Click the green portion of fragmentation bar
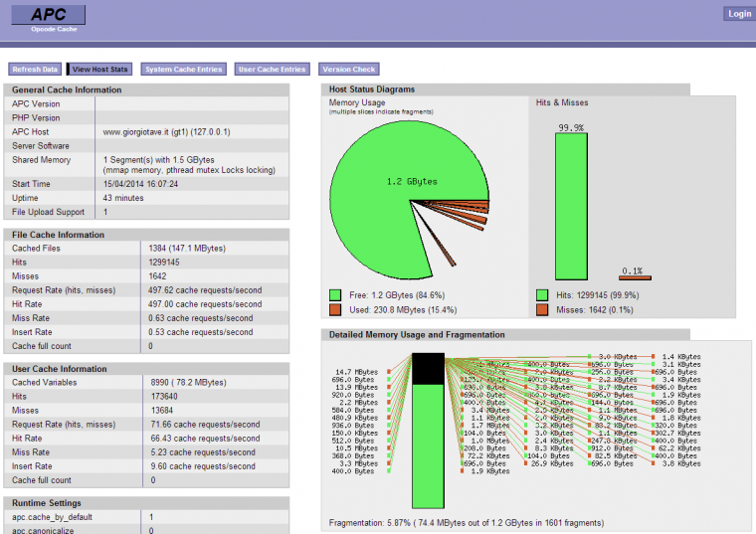This screenshot has height=534, width=756. coord(428,446)
